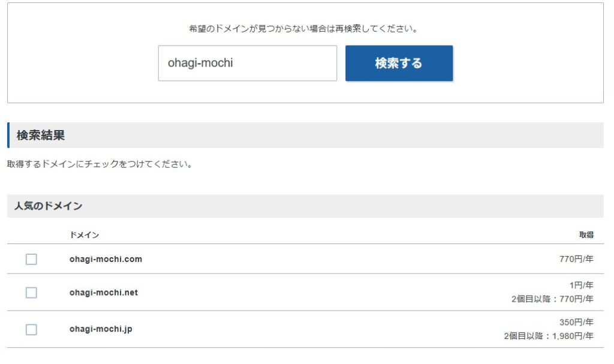Click the 350円/年 price for .jp

click(576, 322)
